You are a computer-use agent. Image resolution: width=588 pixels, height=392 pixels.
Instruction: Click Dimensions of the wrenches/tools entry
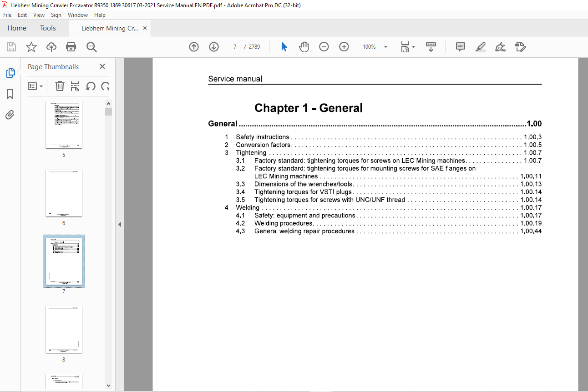tap(304, 184)
